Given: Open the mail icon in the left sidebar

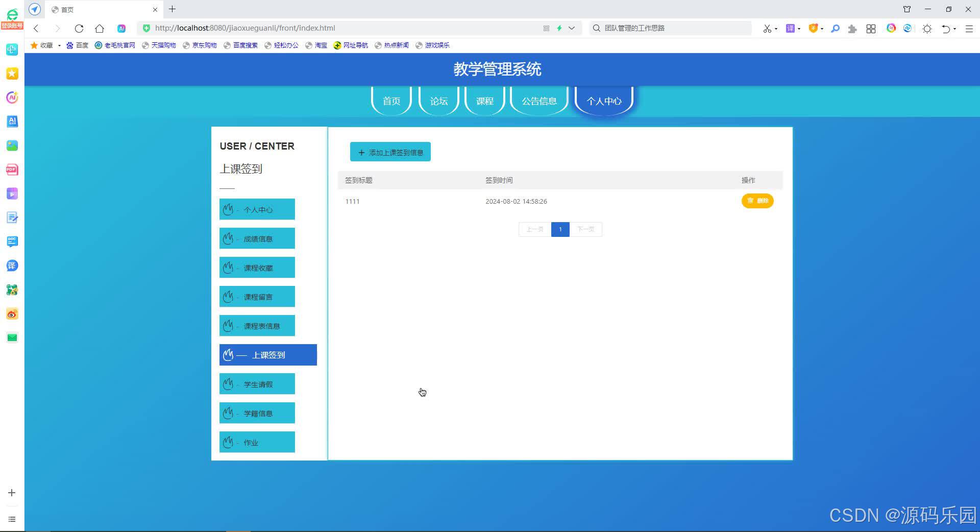Looking at the screenshot, I should tap(12, 337).
